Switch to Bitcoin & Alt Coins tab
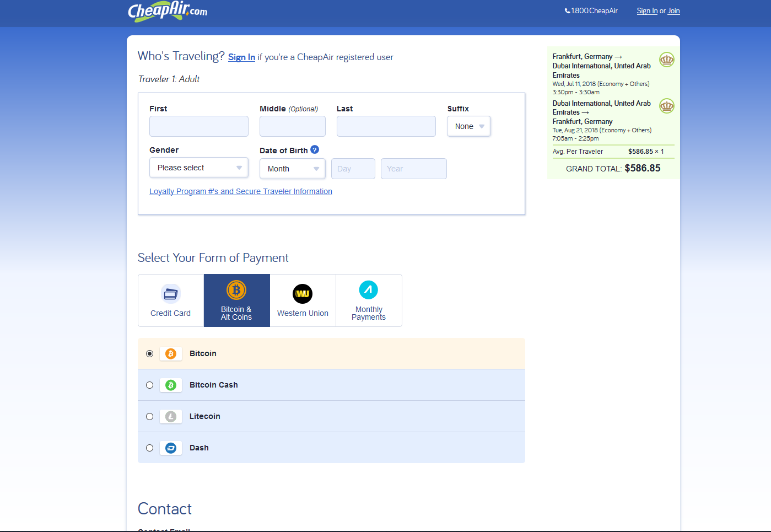Viewport: 771px width, 532px height. (237, 300)
